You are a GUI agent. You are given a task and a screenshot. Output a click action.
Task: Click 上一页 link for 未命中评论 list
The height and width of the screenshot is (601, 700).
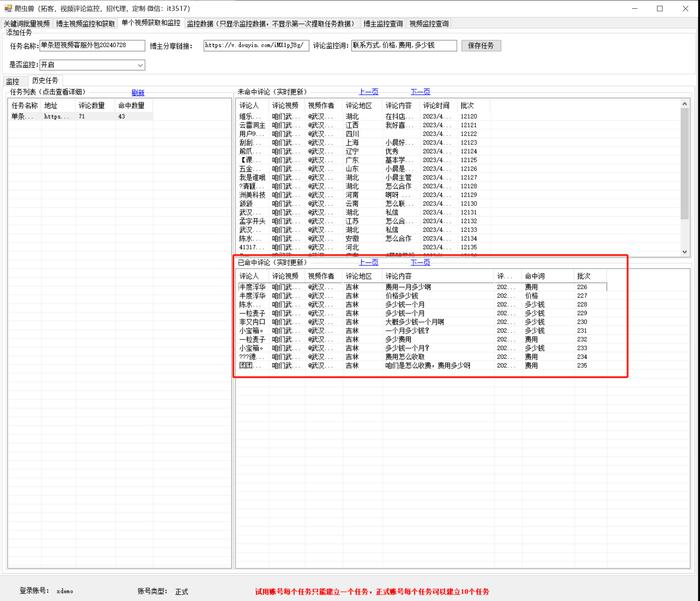[368, 92]
